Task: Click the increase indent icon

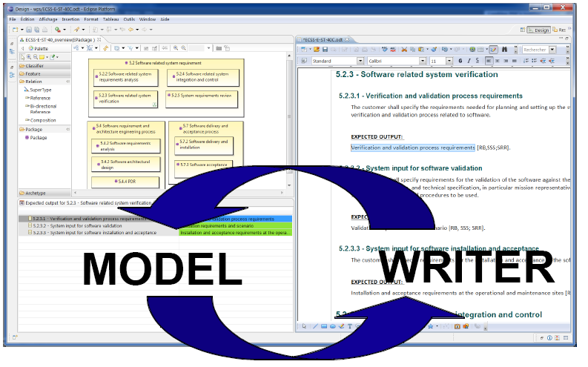Action: pos(552,61)
